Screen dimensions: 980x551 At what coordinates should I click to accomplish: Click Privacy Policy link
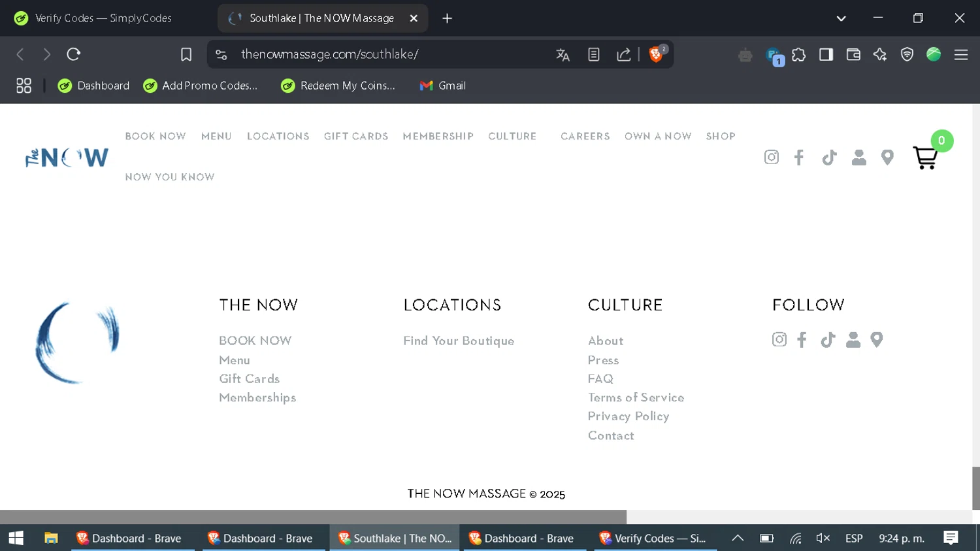point(629,416)
